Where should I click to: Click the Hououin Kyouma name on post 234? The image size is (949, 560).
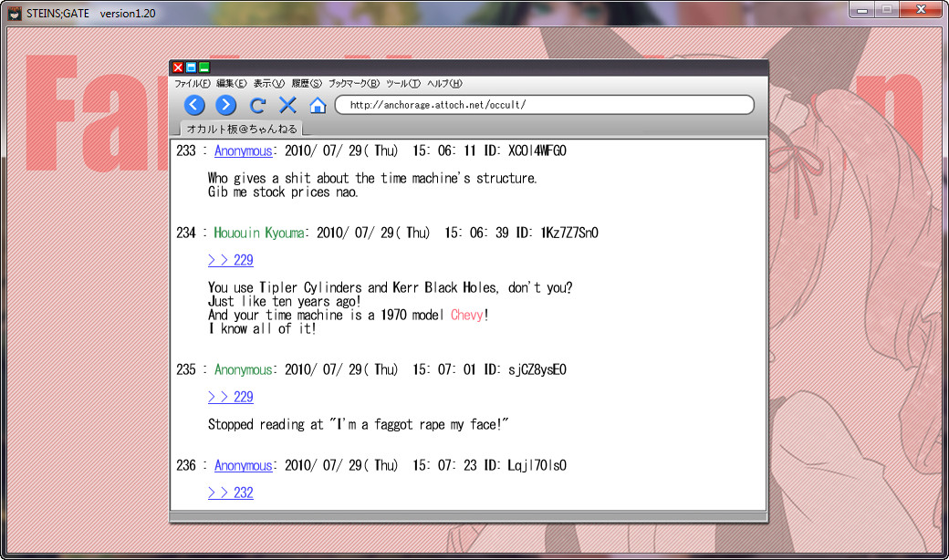259,233
